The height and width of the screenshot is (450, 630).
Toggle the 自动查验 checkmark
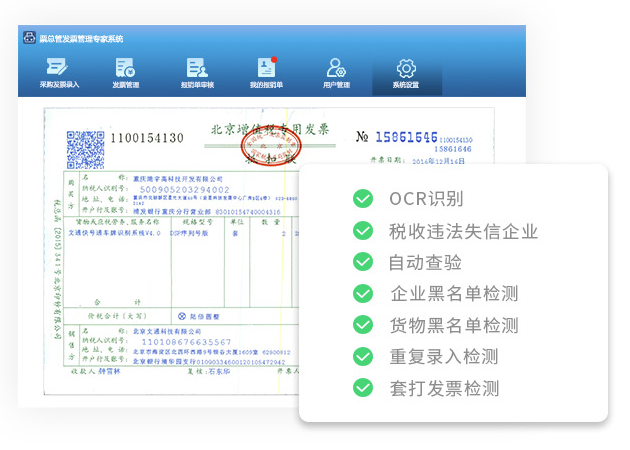tap(363, 262)
